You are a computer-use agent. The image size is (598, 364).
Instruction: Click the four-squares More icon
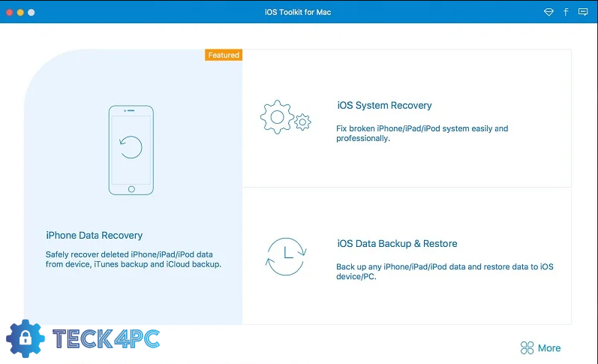pos(527,347)
